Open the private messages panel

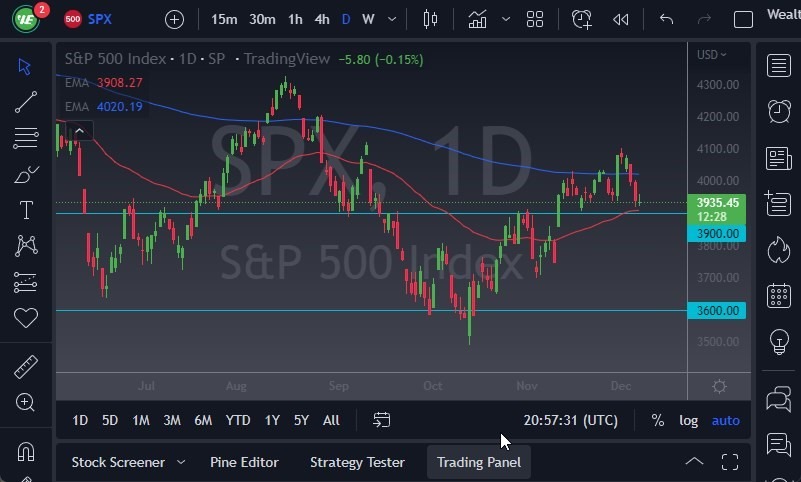(779, 444)
